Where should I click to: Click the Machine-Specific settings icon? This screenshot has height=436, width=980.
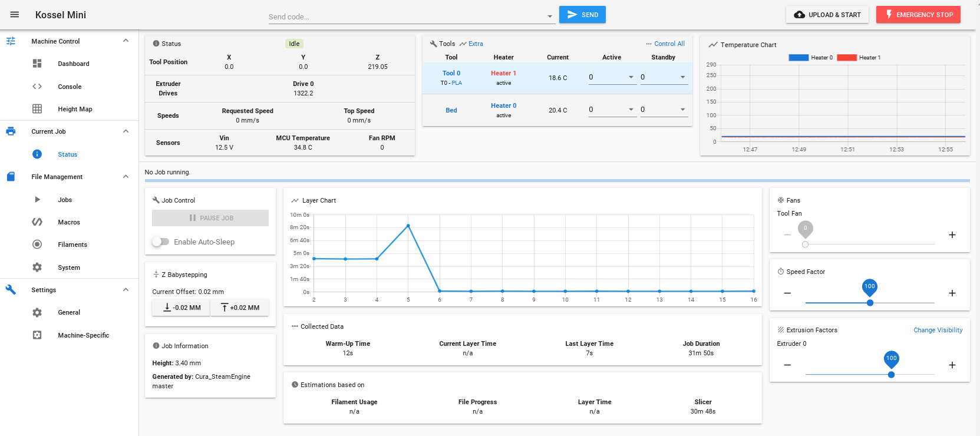37,335
